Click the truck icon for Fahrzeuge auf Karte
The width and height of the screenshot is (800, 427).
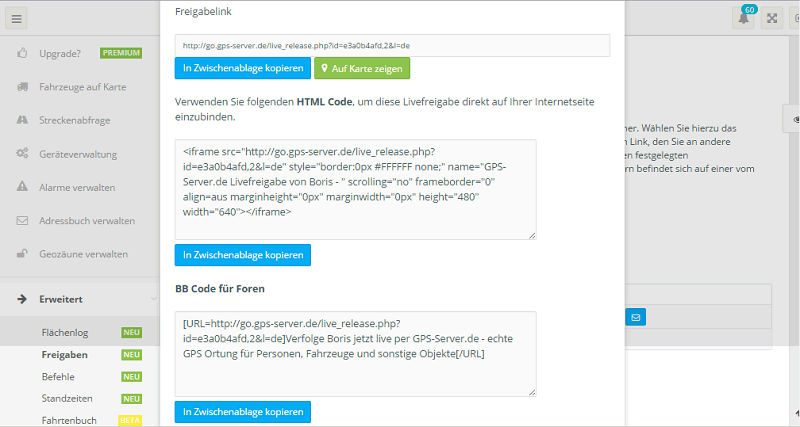coord(22,87)
